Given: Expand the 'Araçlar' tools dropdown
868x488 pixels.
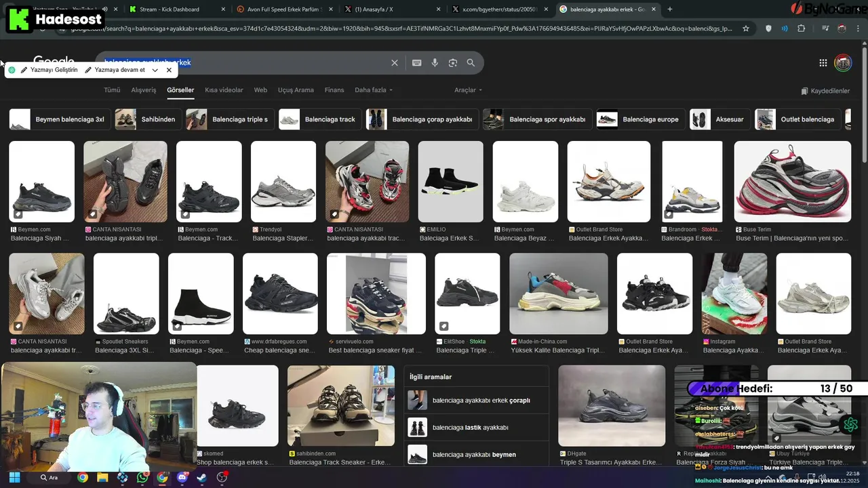Looking at the screenshot, I should click(468, 90).
